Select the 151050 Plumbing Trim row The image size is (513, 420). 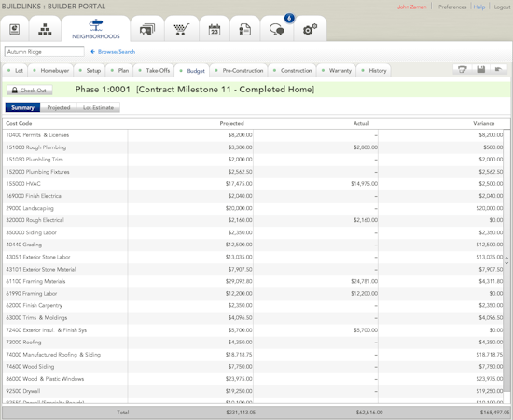tap(253, 160)
